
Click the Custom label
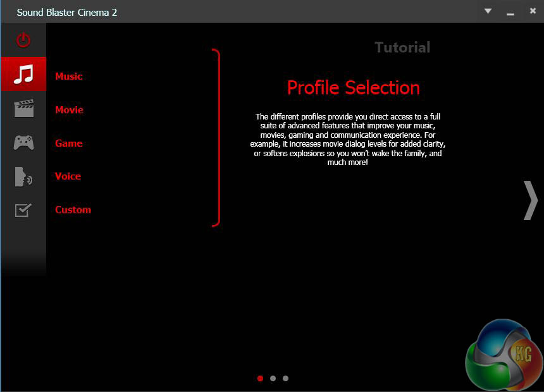(73, 210)
